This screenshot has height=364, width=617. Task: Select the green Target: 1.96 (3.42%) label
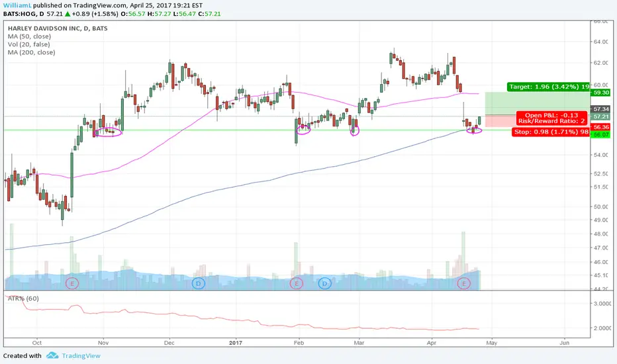coord(549,87)
